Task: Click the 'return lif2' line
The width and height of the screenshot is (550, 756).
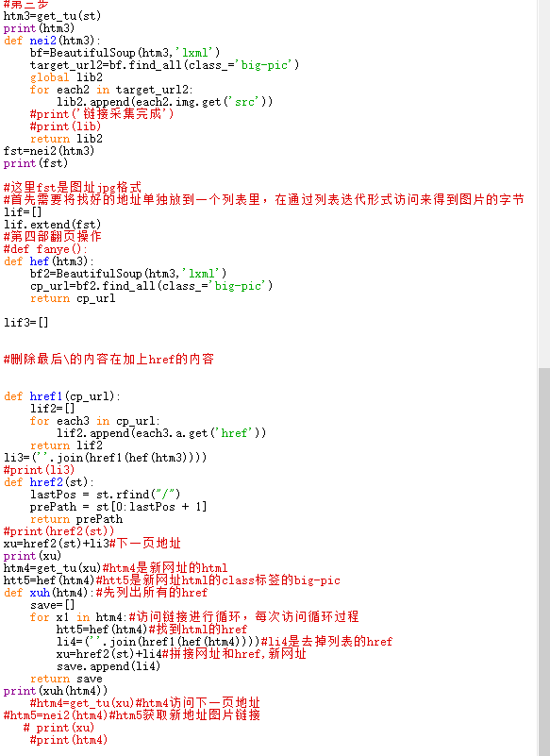Action: [66, 445]
